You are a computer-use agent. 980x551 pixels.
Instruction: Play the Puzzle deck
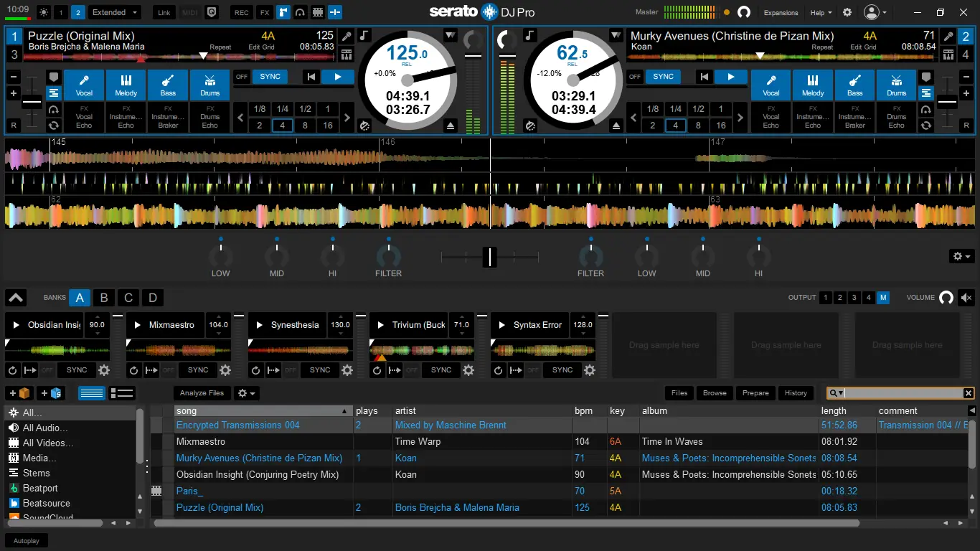click(x=337, y=77)
